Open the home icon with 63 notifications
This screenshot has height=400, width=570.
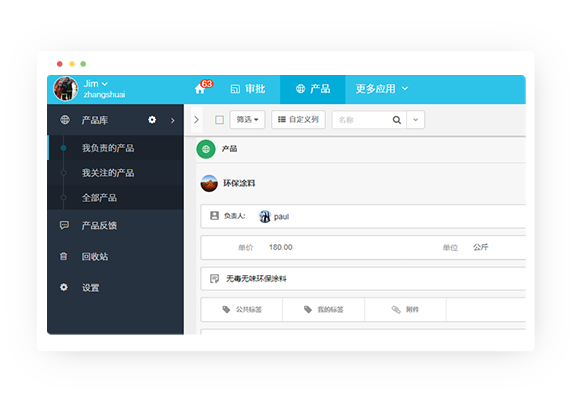[200, 88]
